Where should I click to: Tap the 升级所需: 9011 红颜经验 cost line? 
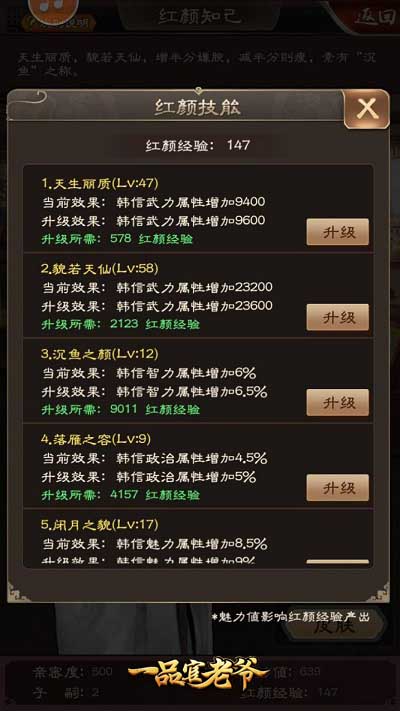tap(121, 410)
